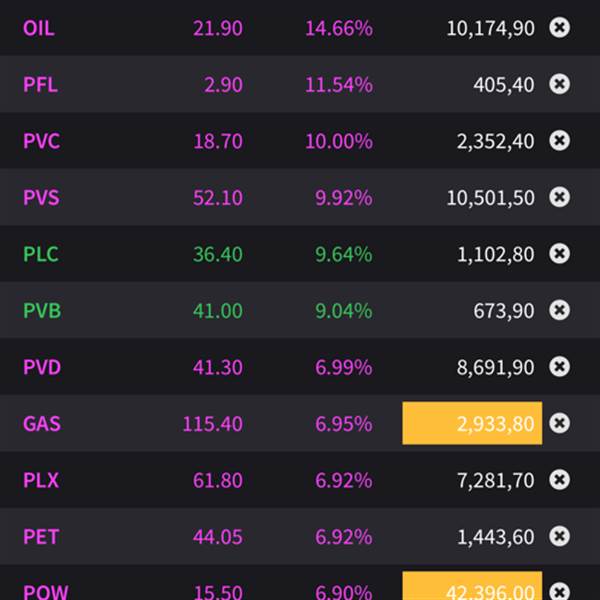Remove the POW row
Image resolution: width=600 pixels, height=600 pixels.
[560, 591]
